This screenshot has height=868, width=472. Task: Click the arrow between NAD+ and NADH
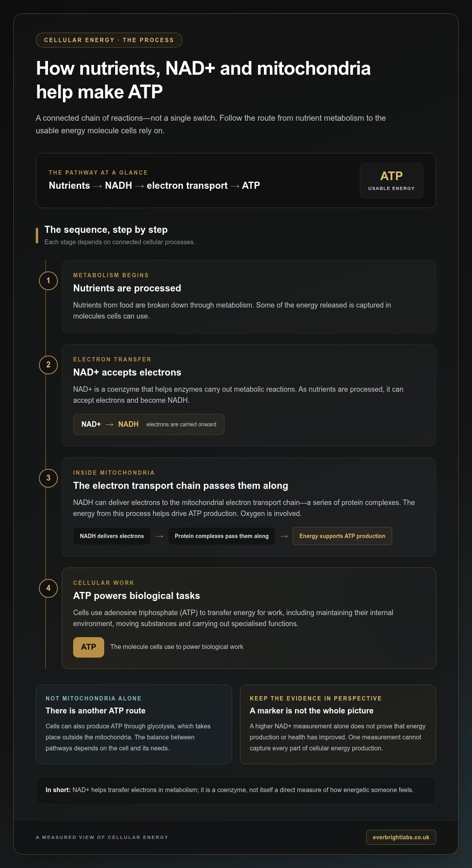click(109, 424)
